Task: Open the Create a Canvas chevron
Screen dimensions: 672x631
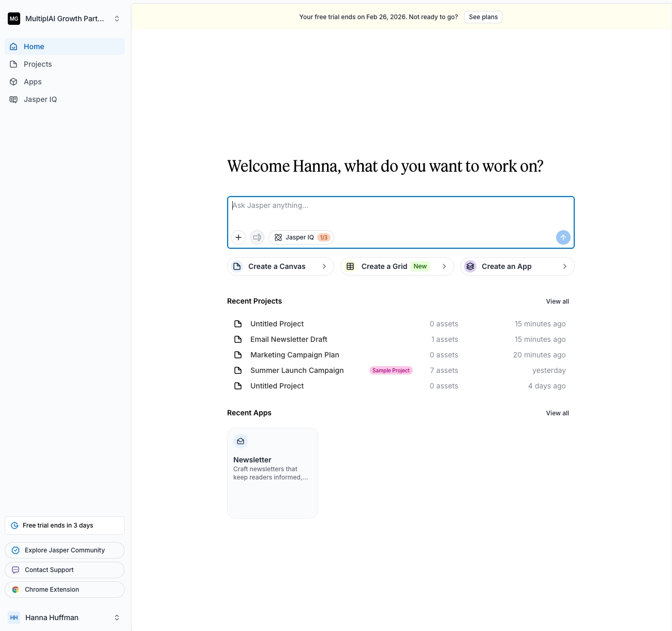Action: [x=324, y=266]
